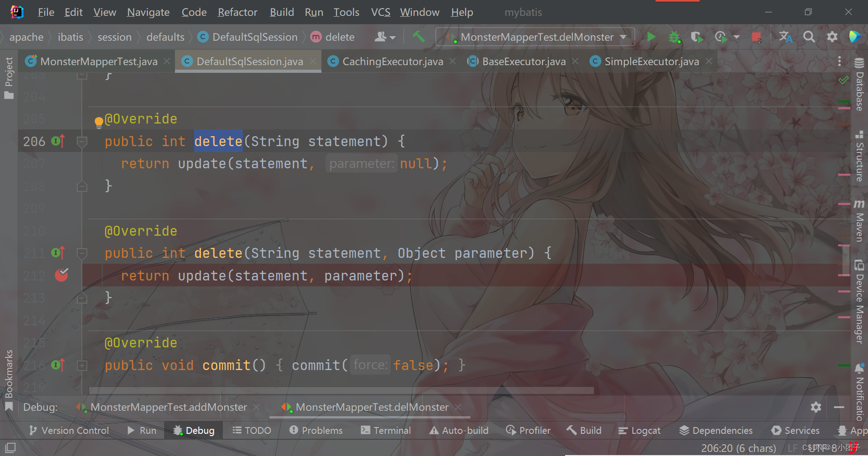Expand the profiler dropdown arrow in the toolbar
This screenshot has width=868, height=456.
[737, 37]
